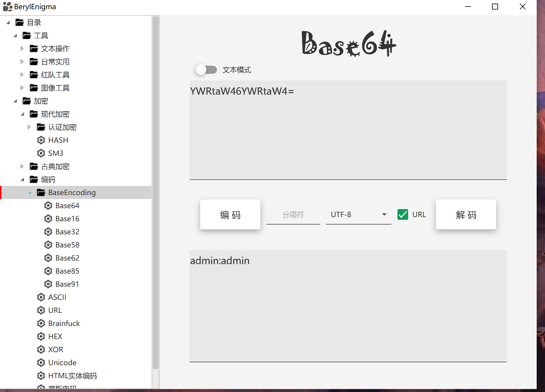This screenshot has height=392, width=545.
Task: Click the BaseEncoding folder icon
Action: 41,192
